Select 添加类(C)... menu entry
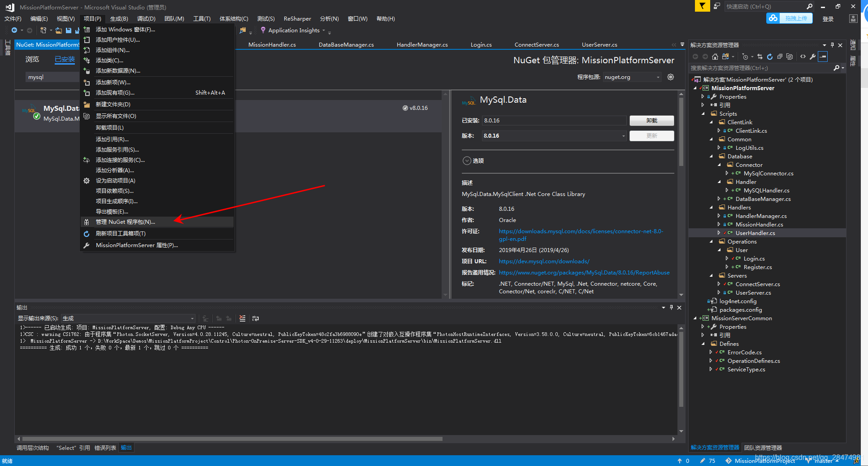This screenshot has height=466, width=868. coord(157,61)
